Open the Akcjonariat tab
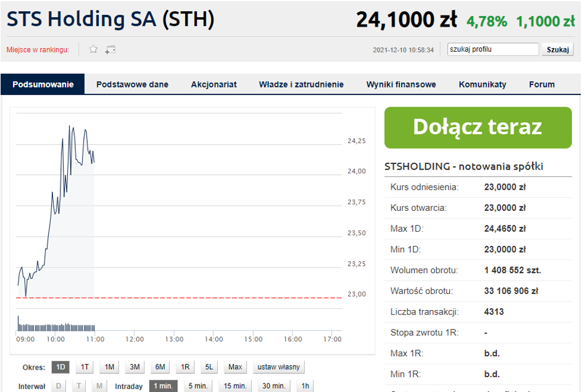585x392 pixels. pyautogui.click(x=214, y=84)
